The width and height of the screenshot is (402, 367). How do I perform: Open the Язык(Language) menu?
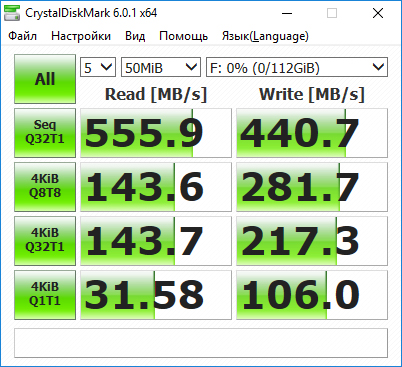[x=265, y=36]
